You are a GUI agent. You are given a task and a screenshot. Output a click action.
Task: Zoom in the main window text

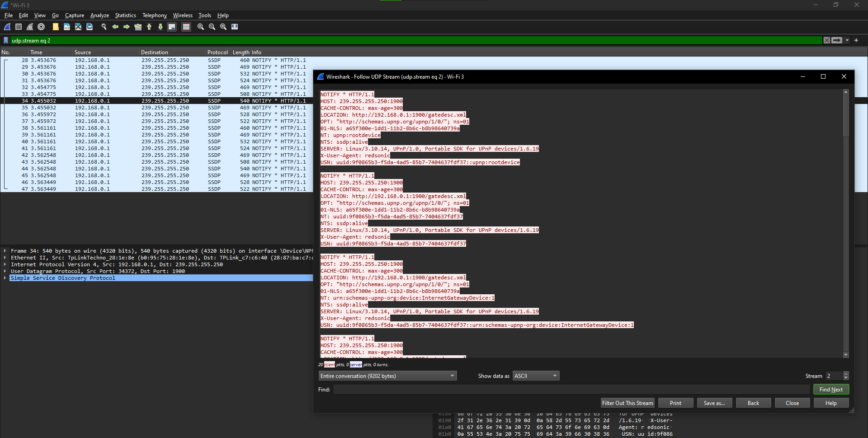point(201,27)
